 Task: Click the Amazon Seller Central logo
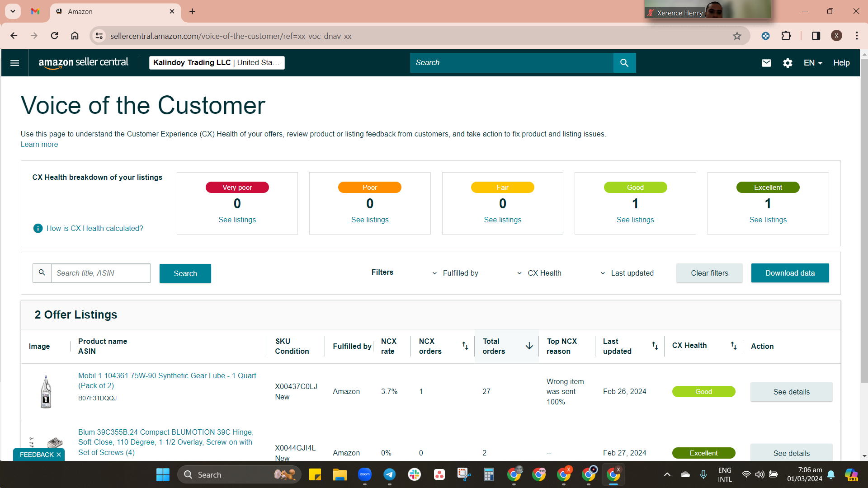tap(84, 63)
